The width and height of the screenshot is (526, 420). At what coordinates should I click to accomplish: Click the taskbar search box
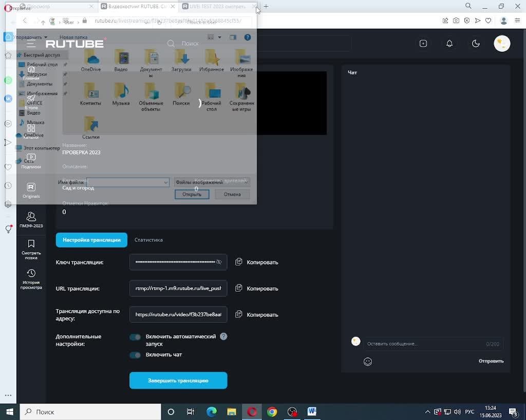click(x=90, y=412)
